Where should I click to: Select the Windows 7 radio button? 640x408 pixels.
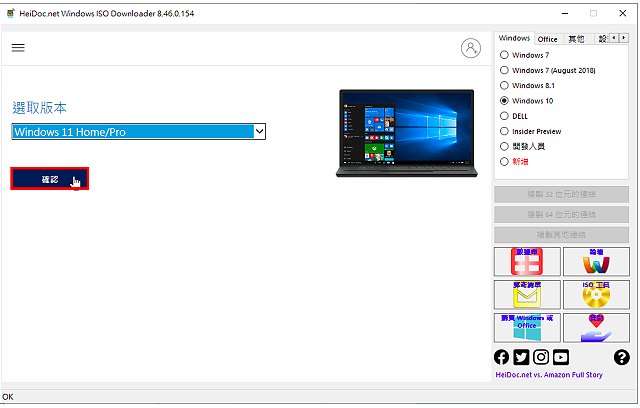504,55
